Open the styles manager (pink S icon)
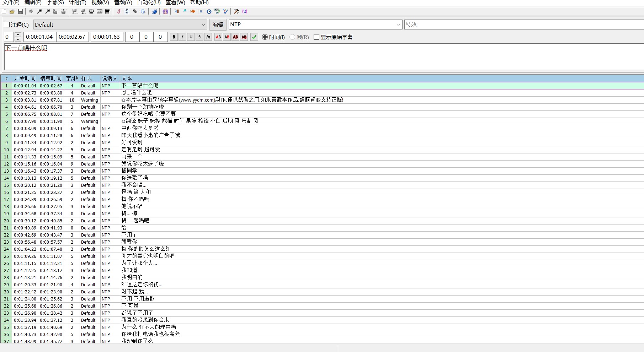The height and width of the screenshot is (352, 644). coord(119,11)
